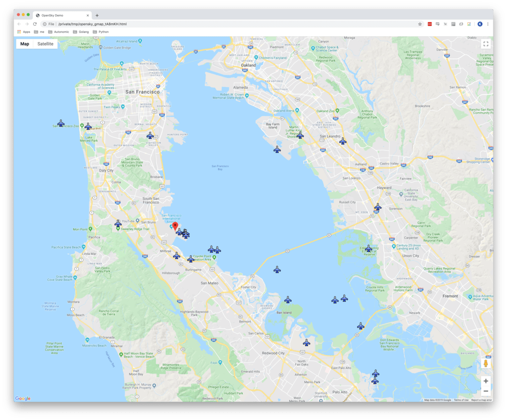Click the Oakland city label
Image resolution: width=507 pixels, height=420 pixels.
pyautogui.click(x=248, y=65)
